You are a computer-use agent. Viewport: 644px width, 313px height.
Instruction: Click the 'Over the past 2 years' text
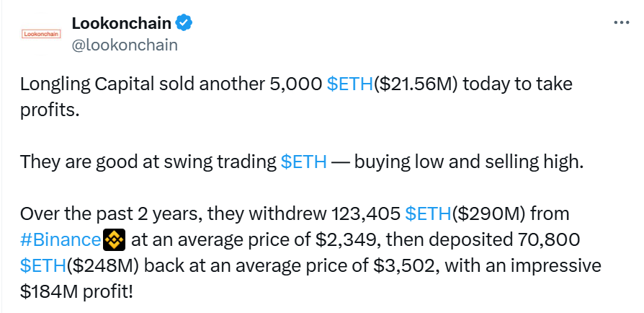101,213
